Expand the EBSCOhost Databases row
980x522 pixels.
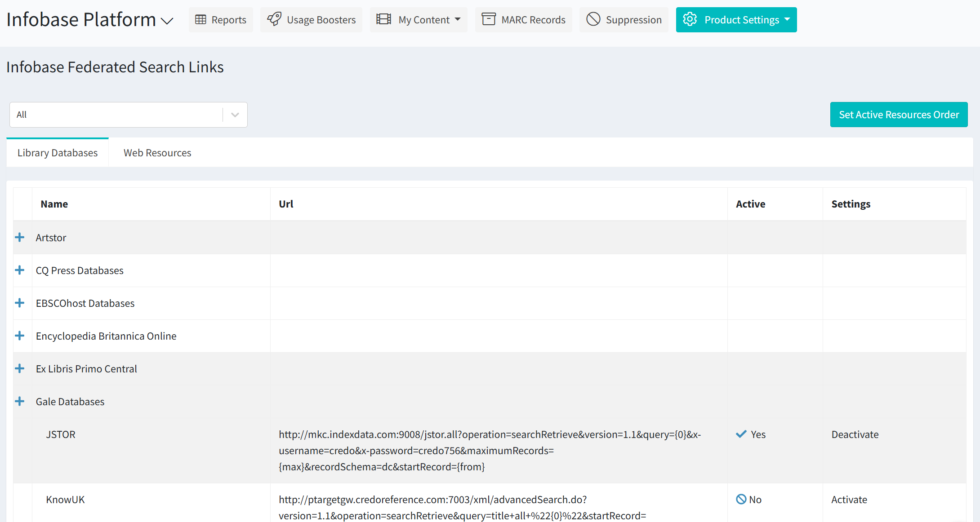coord(20,303)
